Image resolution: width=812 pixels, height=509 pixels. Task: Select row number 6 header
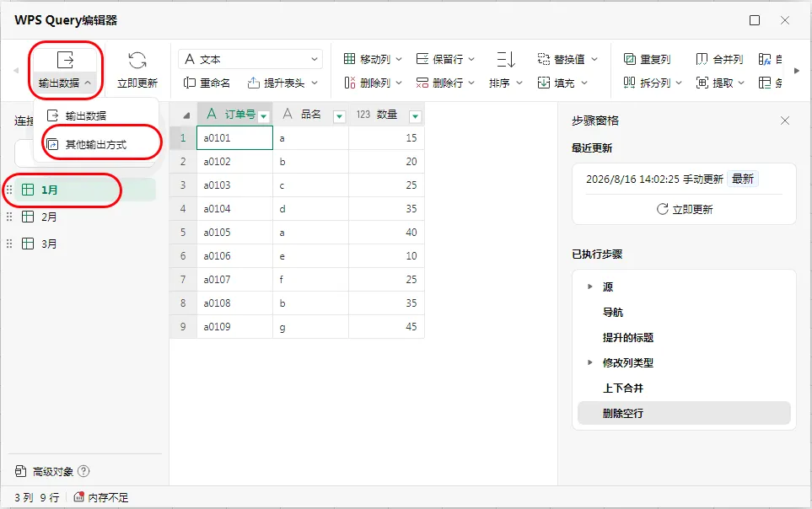[x=183, y=256]
